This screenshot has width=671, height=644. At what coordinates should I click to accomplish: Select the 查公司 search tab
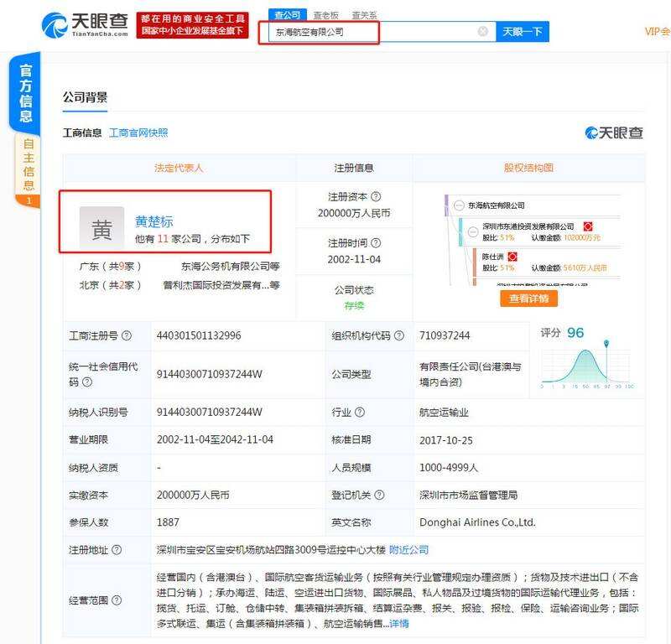[288, 14]
